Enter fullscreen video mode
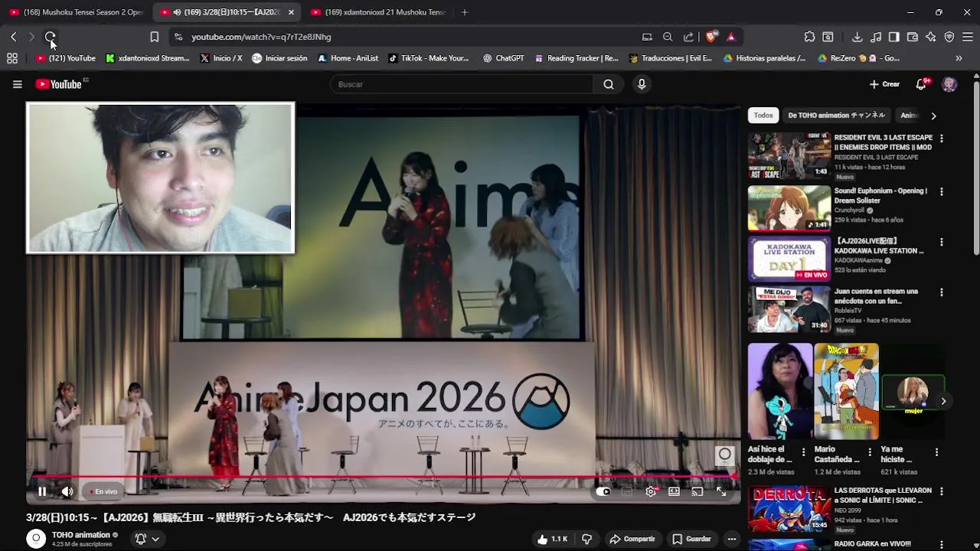Image resolution: width=980 pixels, height=551 pixels. click(721, 491)
